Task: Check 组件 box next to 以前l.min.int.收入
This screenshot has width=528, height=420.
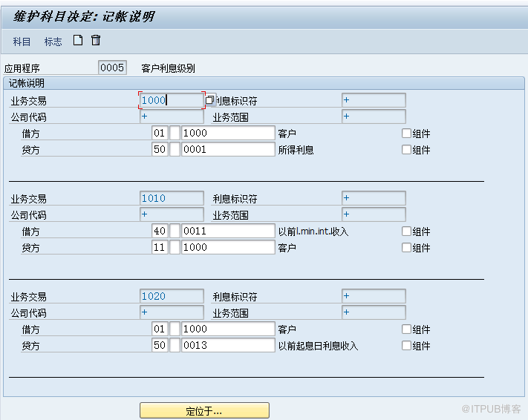Action: point(406,232)
